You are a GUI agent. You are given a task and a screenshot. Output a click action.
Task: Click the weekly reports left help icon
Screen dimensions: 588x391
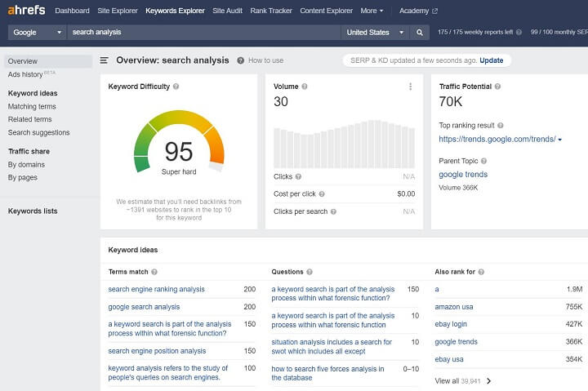tap(519, 32)
